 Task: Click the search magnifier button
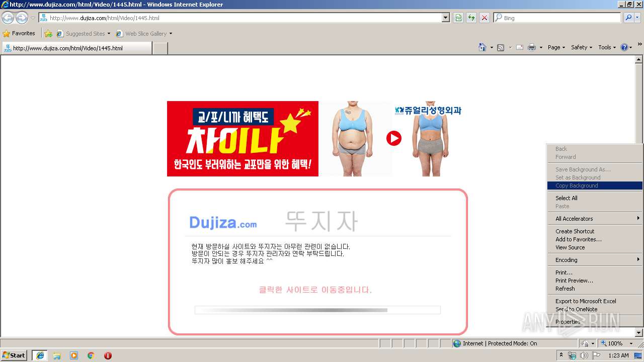coord(628,18)
